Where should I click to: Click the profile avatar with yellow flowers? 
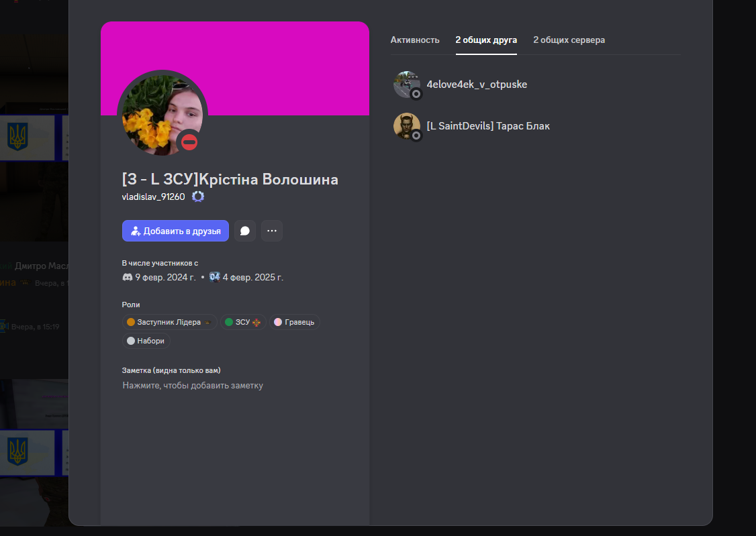(162, 115)
